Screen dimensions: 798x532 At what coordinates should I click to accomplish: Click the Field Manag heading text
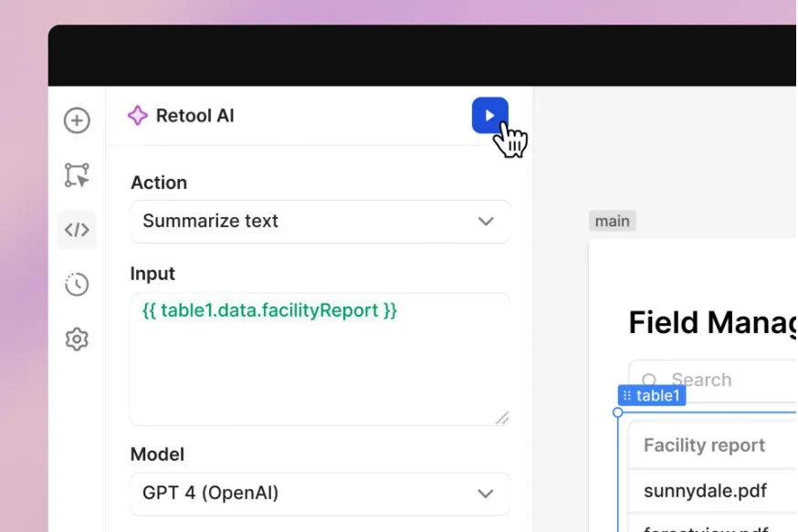(x=712, y=322)
